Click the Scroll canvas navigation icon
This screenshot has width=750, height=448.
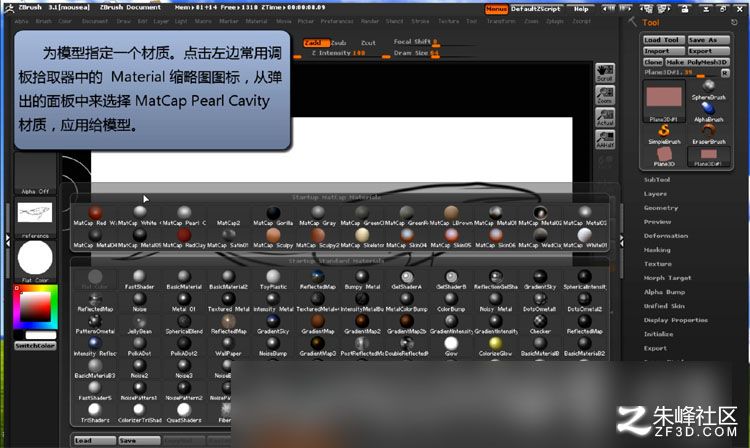(605, 73)
